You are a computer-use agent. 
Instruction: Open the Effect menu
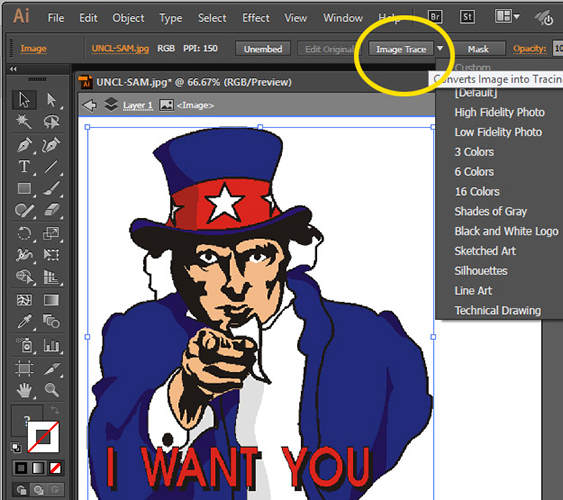255,18
